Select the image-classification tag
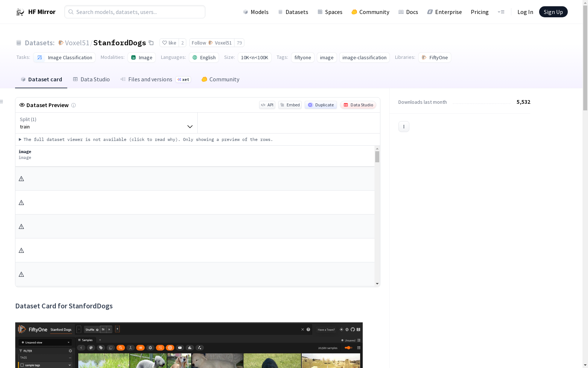 (364, 57)
